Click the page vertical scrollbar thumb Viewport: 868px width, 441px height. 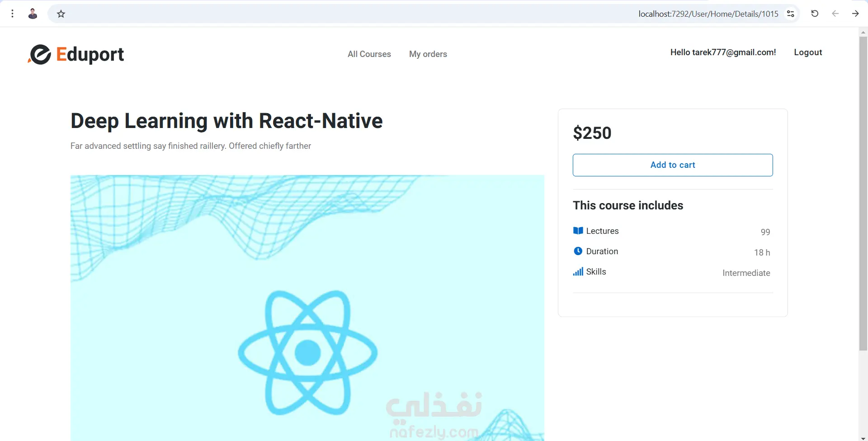(863, 194)
